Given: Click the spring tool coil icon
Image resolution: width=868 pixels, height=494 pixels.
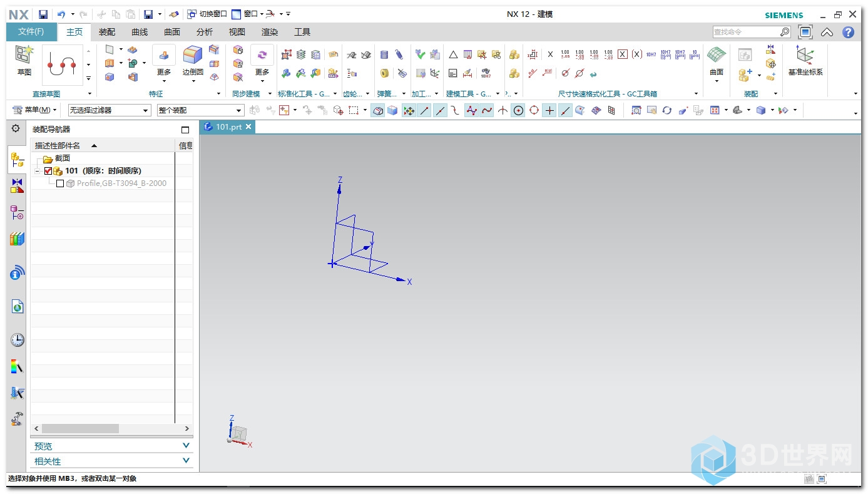Looking at the screenshot, I should (x=384, y=55).
